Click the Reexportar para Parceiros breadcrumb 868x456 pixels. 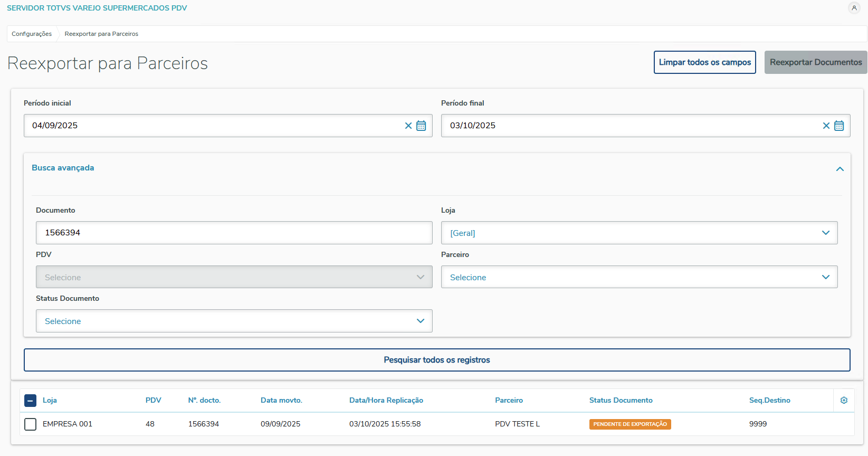(101, 34)
